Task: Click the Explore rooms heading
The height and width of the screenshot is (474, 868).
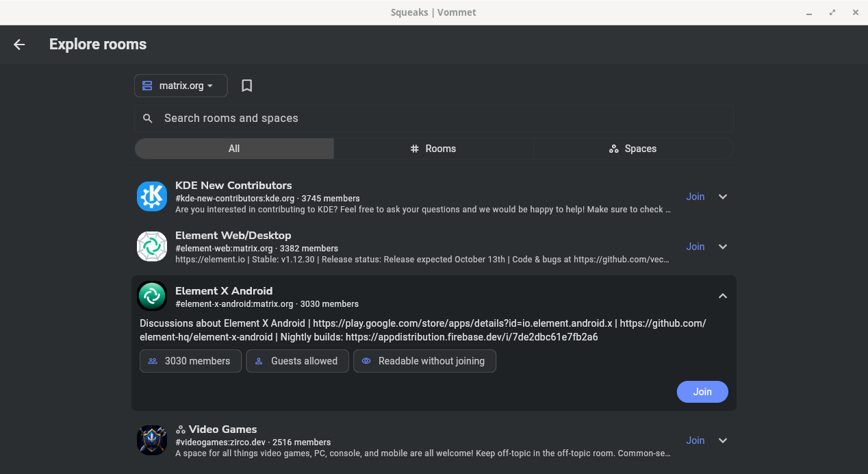Action: click(x=98, y=45)
